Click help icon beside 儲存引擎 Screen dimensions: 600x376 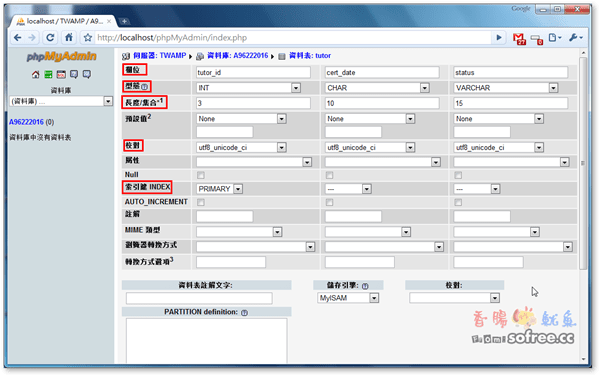pos(365,286)
